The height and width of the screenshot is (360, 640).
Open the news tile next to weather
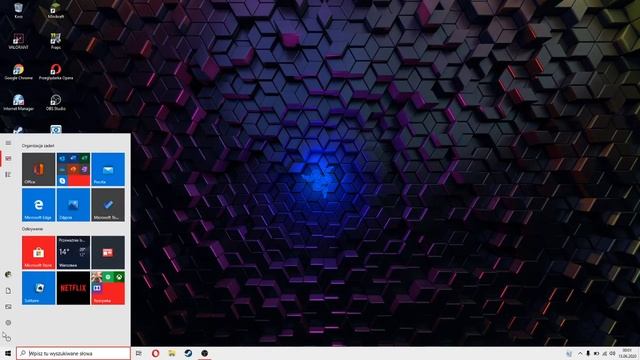point(108,252)
